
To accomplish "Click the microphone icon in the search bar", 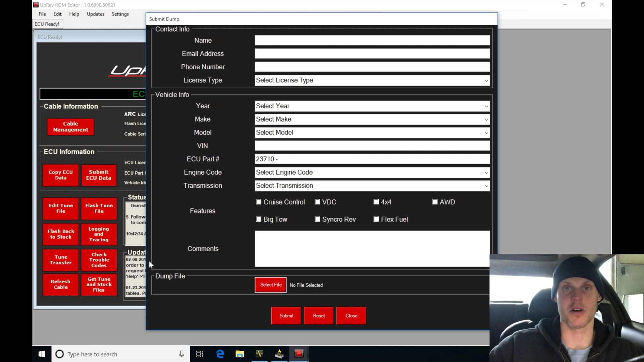I will [181, 354].
